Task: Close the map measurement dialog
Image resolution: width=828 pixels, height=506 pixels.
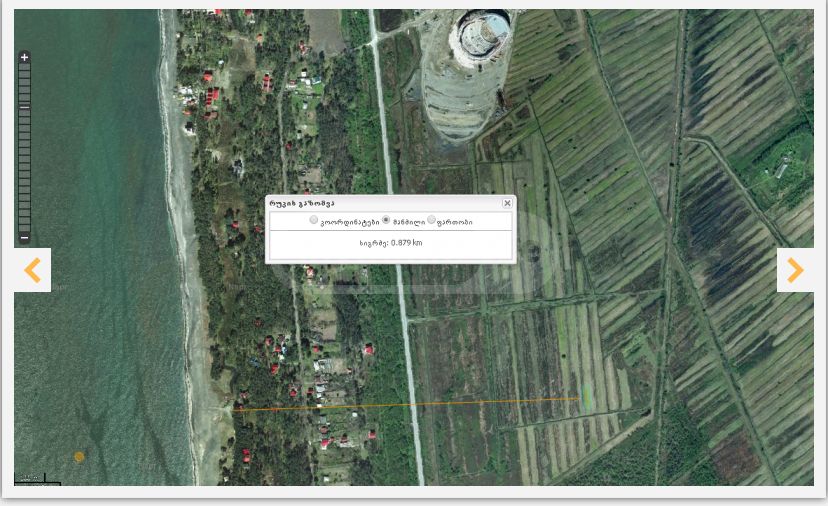Action: point(507,203)
